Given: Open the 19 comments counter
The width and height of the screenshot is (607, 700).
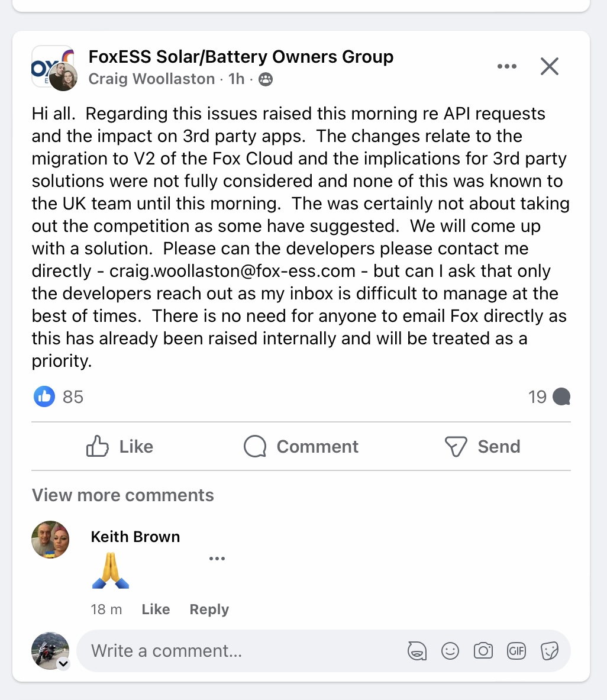Looking at the screenshot, I should tap(549, 396).
